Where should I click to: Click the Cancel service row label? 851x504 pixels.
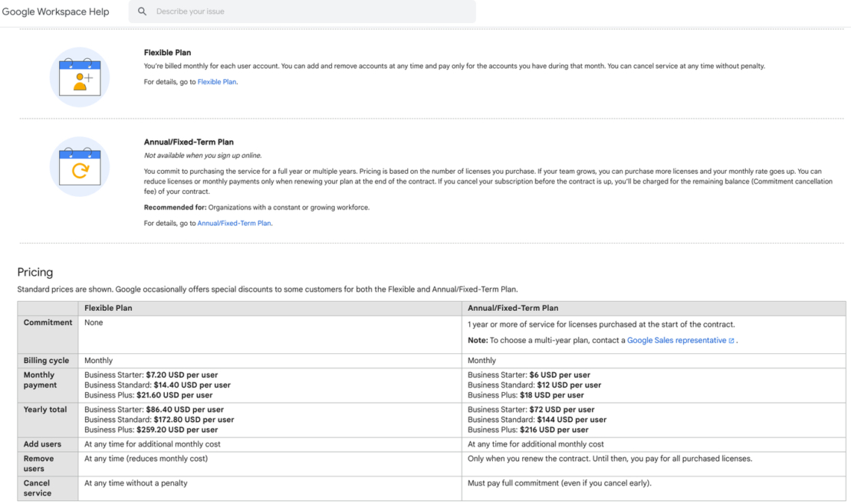38,488
